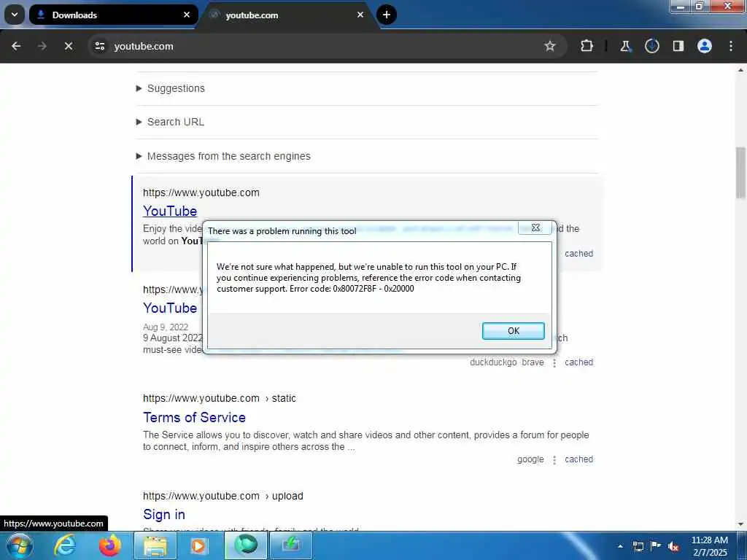Open Chrome Labs flask icon
Viewport: 747px width, 560px height.
(625, 46)
